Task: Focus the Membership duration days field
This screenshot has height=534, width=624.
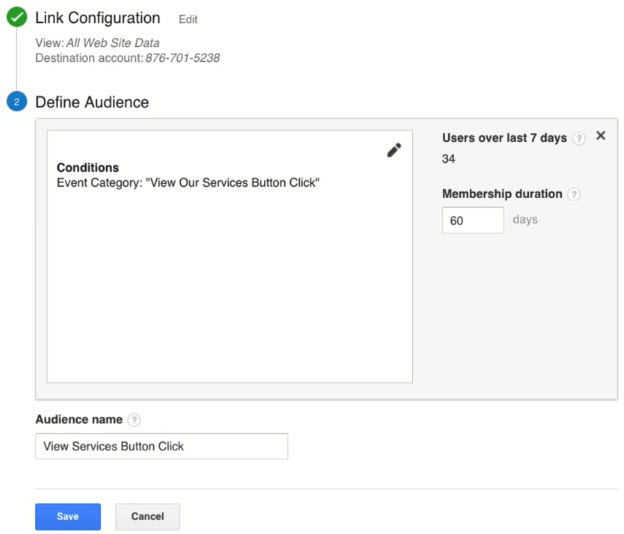Action: point(472,221)
